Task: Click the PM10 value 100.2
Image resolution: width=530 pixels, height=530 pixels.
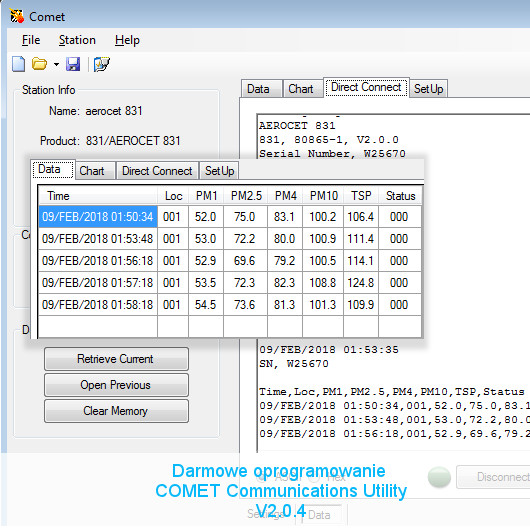Action: click(x=323, y=217)
